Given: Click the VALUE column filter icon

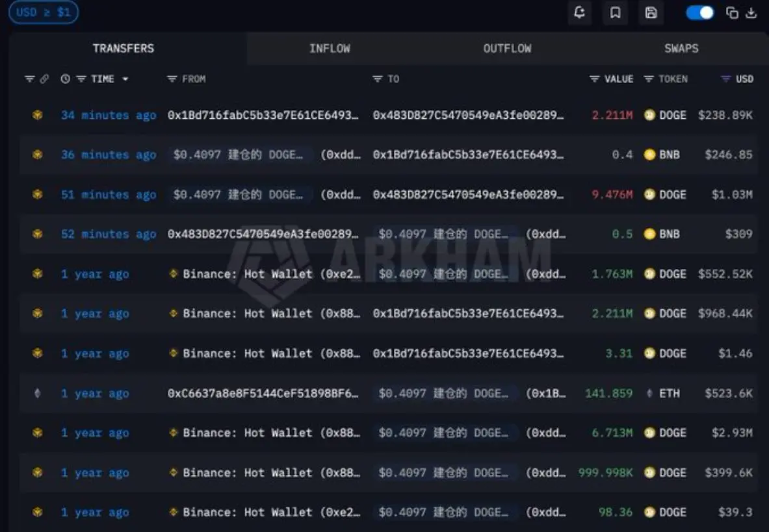Looking at the screenshot, I should coord(594,79).
